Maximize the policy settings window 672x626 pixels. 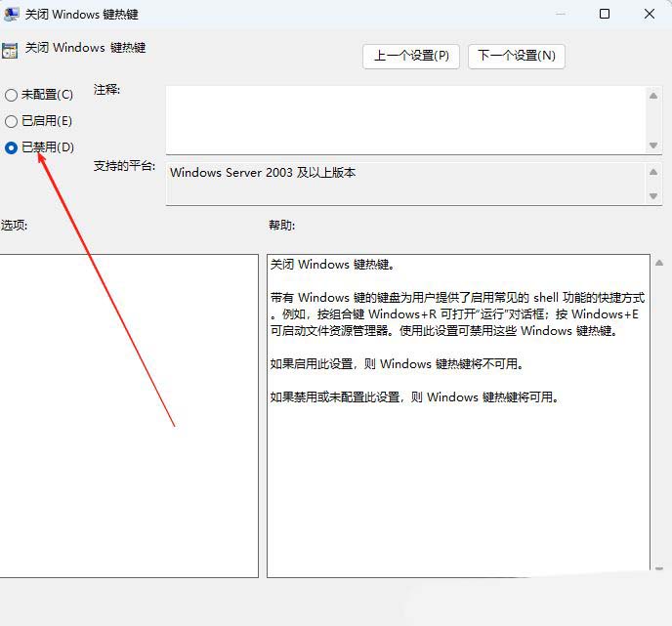click(605, 14)
